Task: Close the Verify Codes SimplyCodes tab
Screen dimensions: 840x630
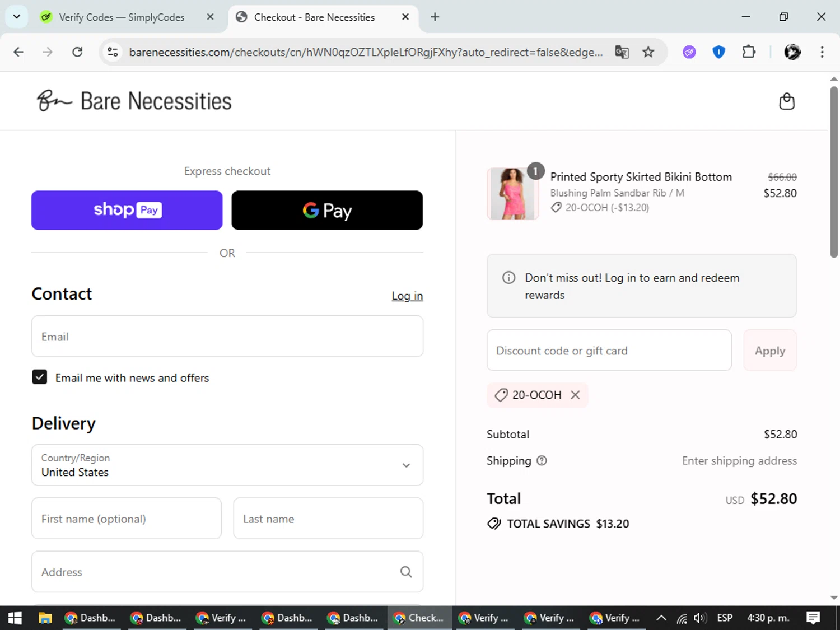Action: click(x=210, y=17)
